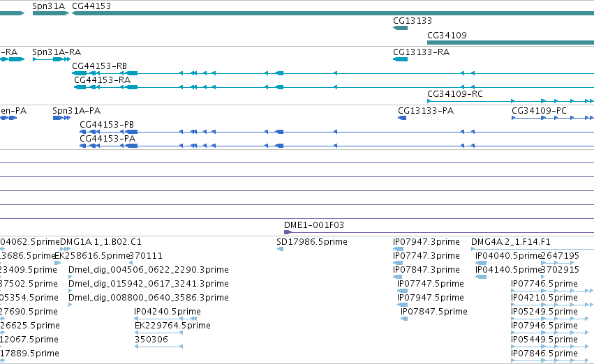Screen dimensions: 594x364
Task: Open protein label CG34109-PC
Action: [539, 111]
